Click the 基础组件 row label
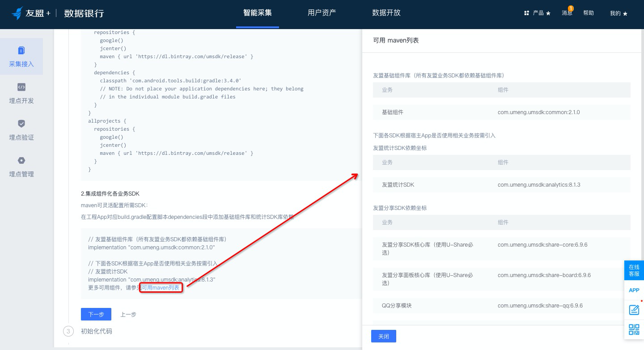This screenshot has height=350, width=644. [393, 112]
